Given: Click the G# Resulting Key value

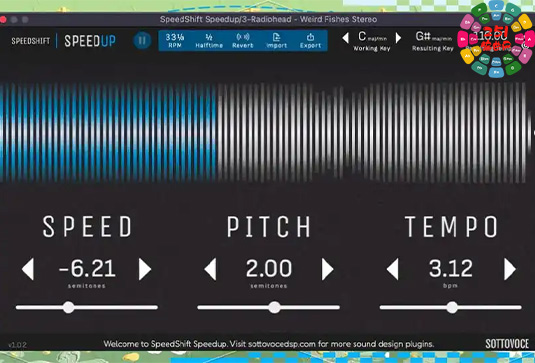Looking at the screenshot, I should (x=433, y=37).
